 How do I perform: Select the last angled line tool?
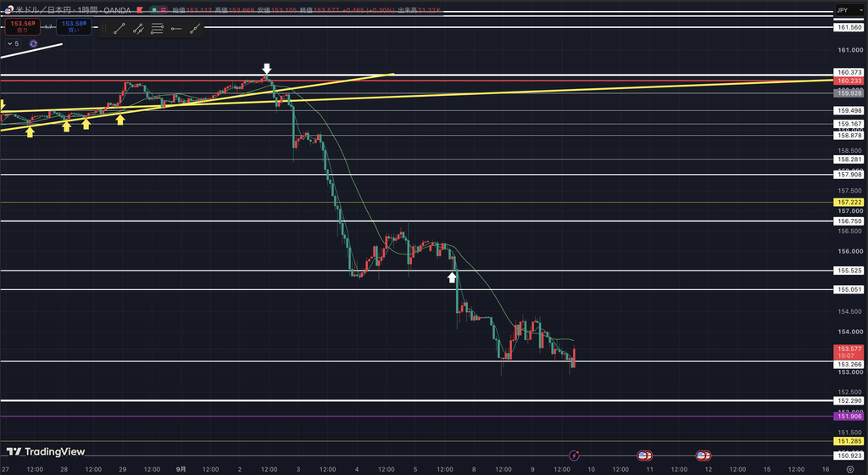pyautogui.click(x=195, y=29)
